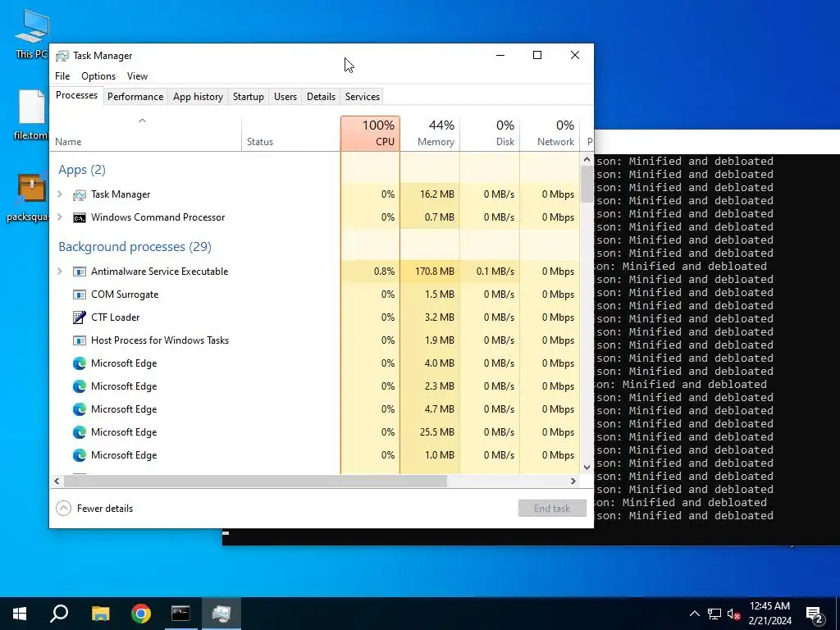Image resolution: width=840 pixels, height=630 pixels.
Task: Select the file.toml desktop icon
Action: tap(32, 115)
